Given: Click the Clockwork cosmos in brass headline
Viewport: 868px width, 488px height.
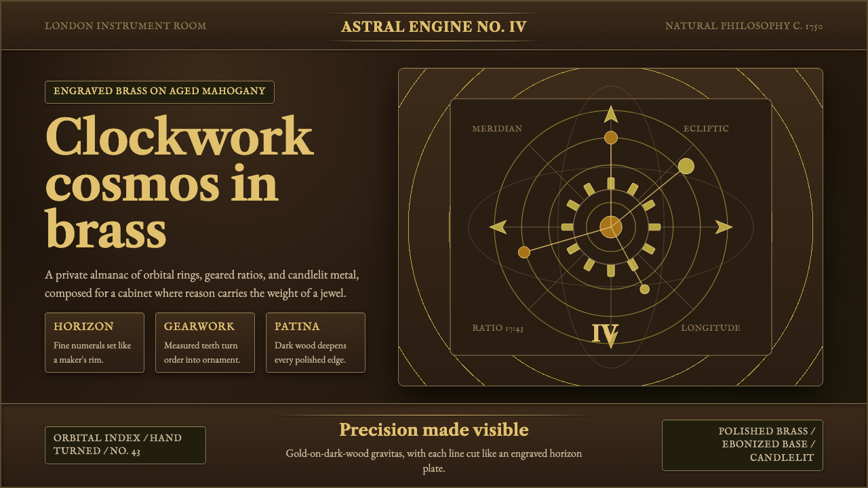Looking at the screenshot, I should coord(179,181).
